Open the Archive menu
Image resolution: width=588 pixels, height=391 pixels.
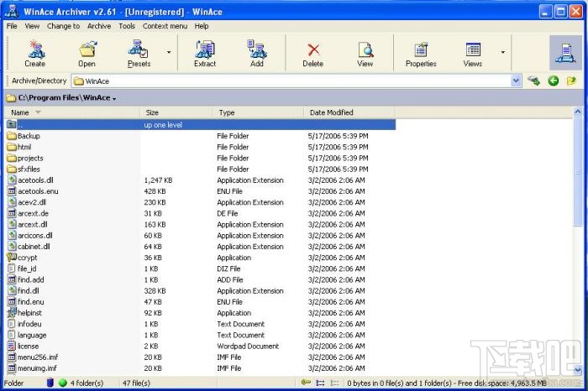[x=99, y=26]
